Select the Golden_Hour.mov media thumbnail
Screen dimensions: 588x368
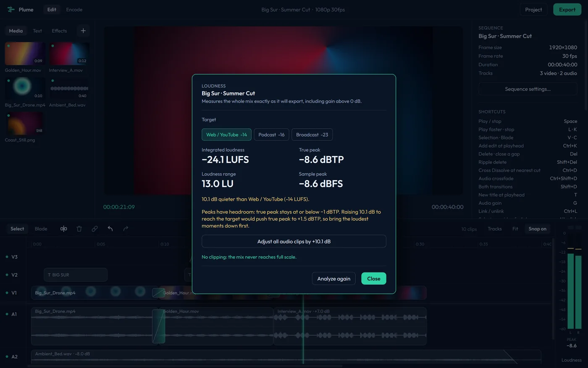click(25, 53)
